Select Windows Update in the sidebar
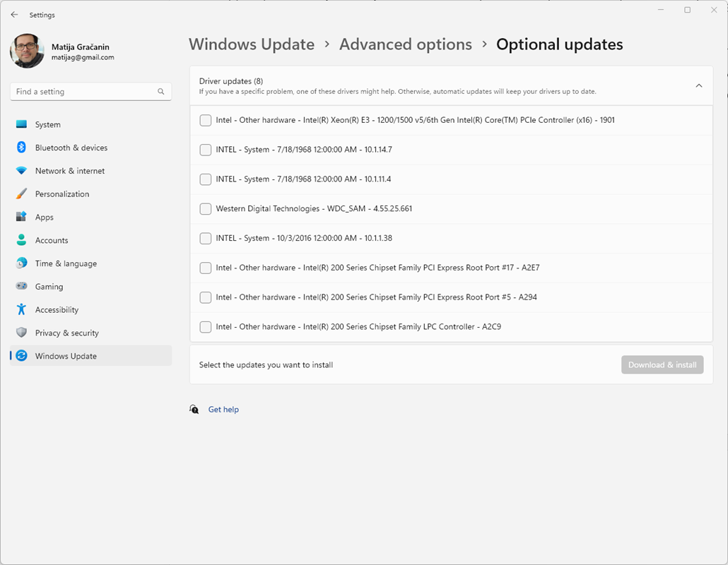The width and height of the screenshot is (728, 565). coord(90,356)
